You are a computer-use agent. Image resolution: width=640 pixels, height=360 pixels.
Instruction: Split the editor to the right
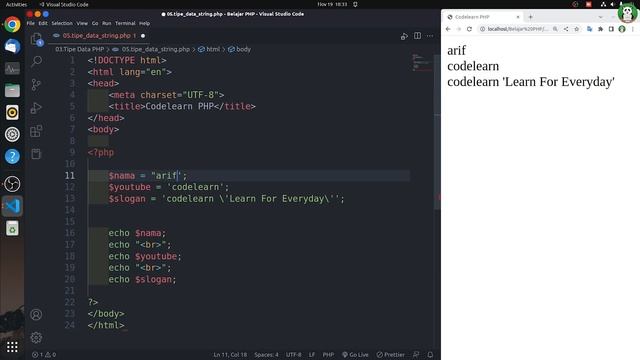(x=417, y=36)
